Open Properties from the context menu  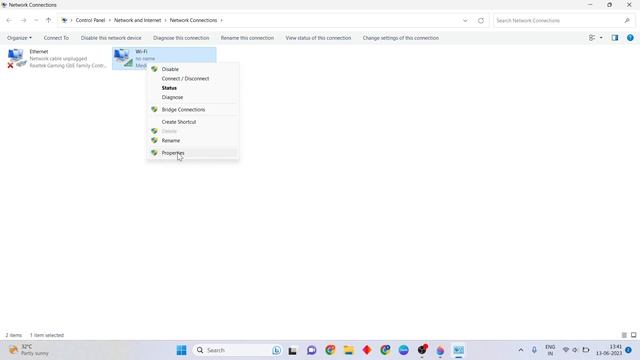point(193,153)
